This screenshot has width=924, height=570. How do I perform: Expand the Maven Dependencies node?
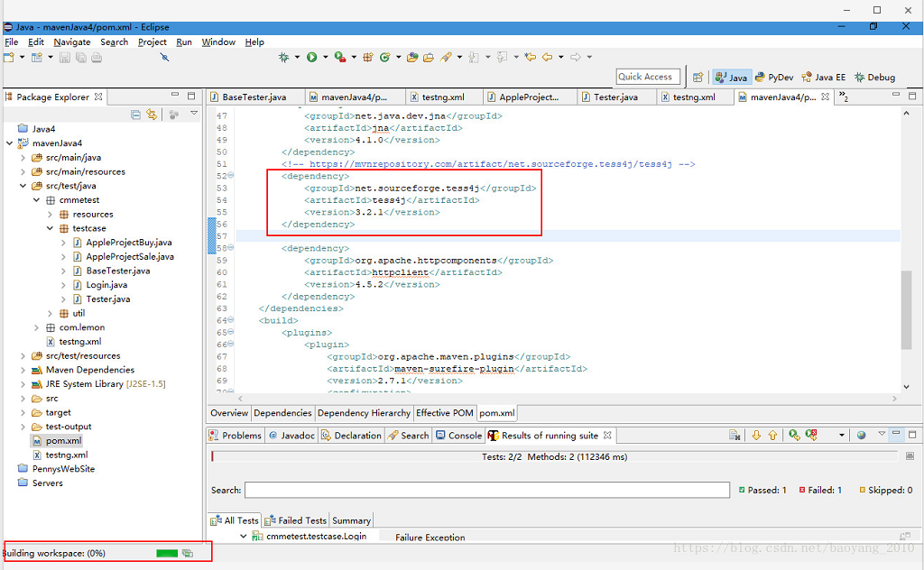[23, 370]
